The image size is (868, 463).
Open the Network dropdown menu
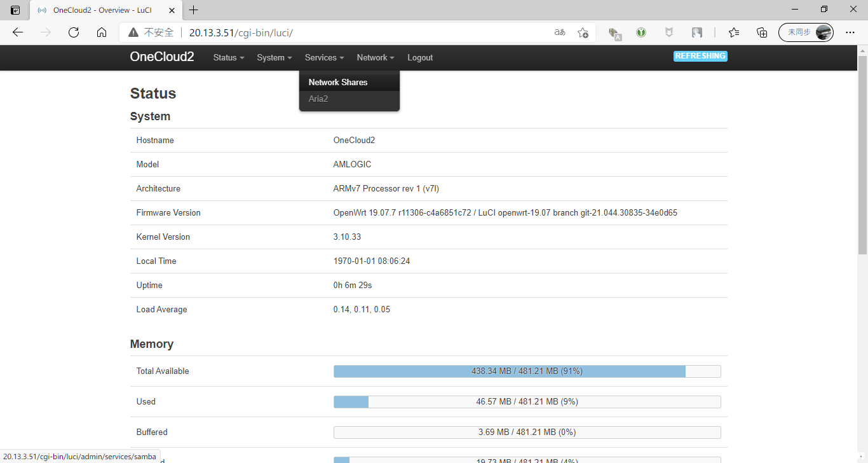(375, 57)
